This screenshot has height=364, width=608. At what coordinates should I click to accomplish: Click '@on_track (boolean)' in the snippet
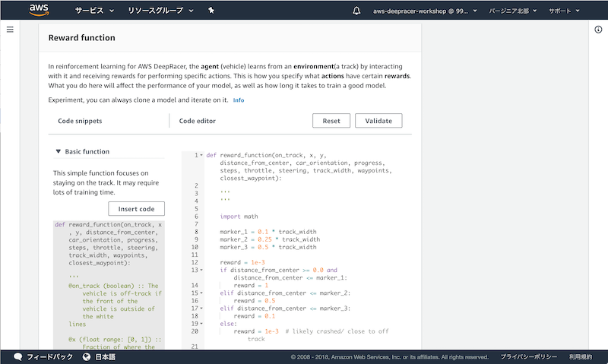tap(101, 286)
